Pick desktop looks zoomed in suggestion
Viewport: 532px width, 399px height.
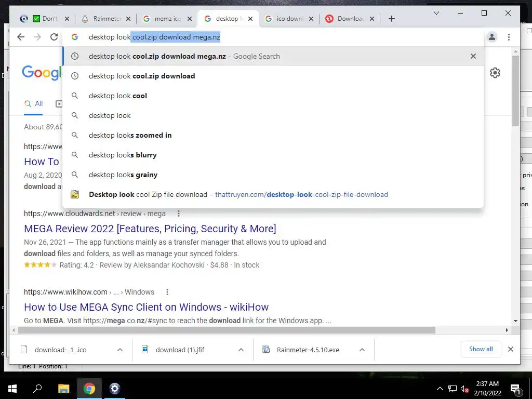(273, 135)
